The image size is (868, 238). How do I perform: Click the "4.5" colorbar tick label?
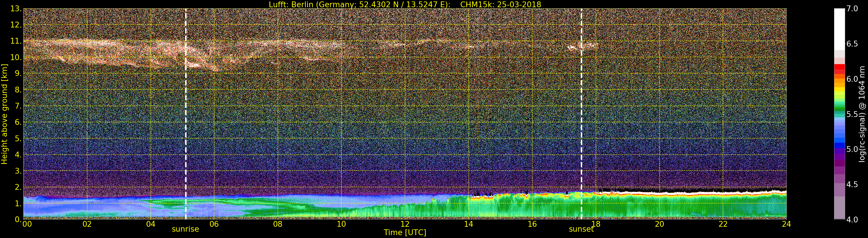pyautogui.click(x=852, y=185)
